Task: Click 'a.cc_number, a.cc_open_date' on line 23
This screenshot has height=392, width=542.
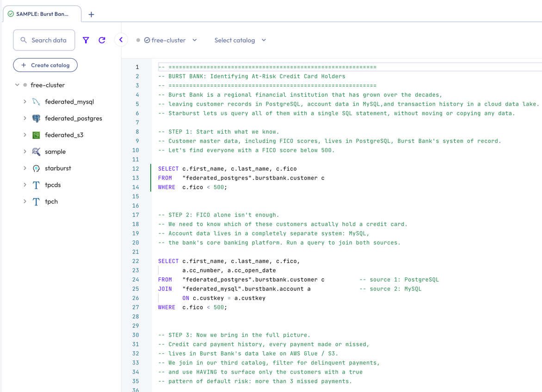Action: (229, 270)
